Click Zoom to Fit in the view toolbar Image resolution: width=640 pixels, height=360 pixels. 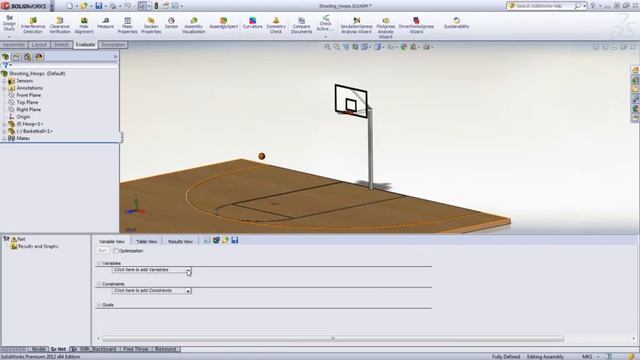(x=327, y=47)
